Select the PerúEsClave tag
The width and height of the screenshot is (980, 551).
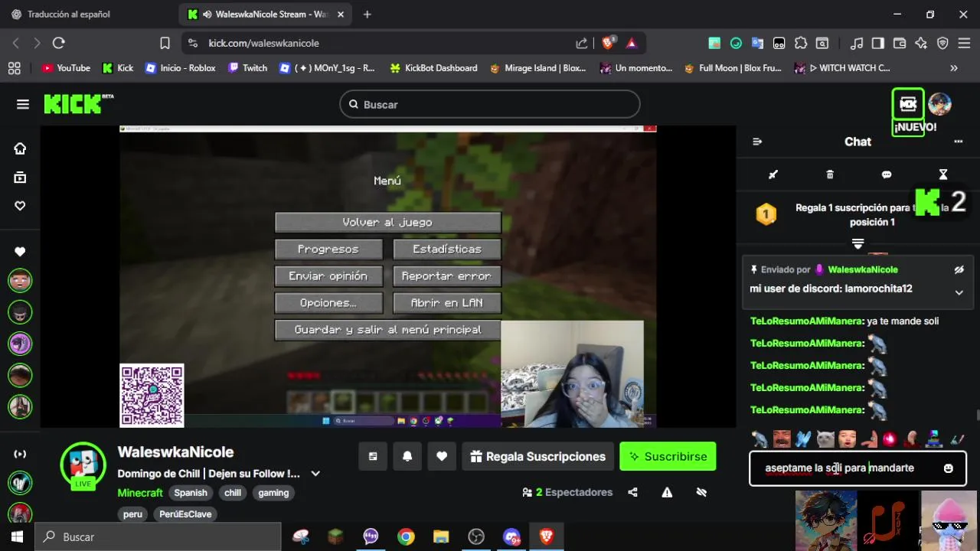(x=185, y=514)
